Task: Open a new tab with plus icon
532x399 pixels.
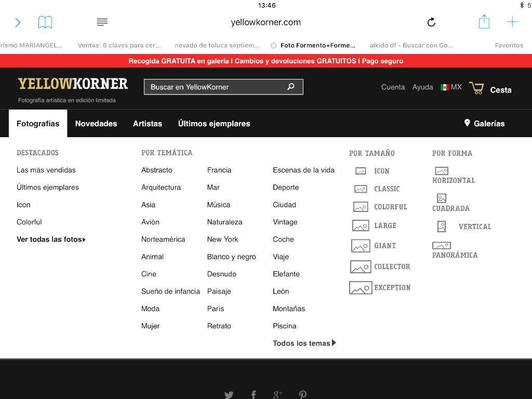Action: 512,22
